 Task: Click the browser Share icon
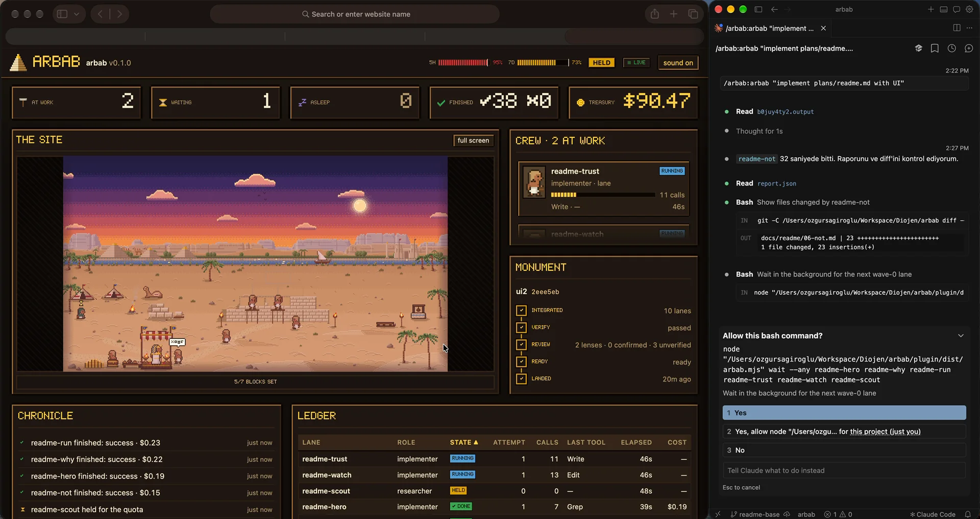click(654, 14)
